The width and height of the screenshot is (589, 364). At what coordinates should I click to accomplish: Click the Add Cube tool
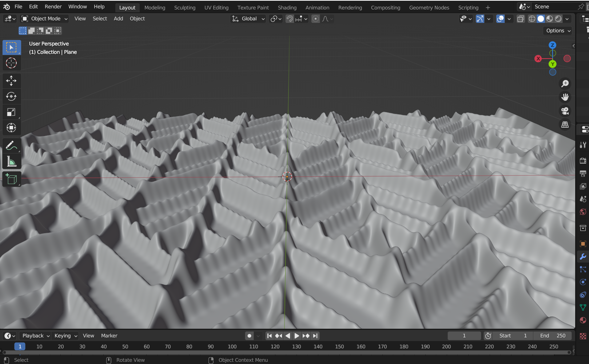pyautogui.click(x=11, y=179)
